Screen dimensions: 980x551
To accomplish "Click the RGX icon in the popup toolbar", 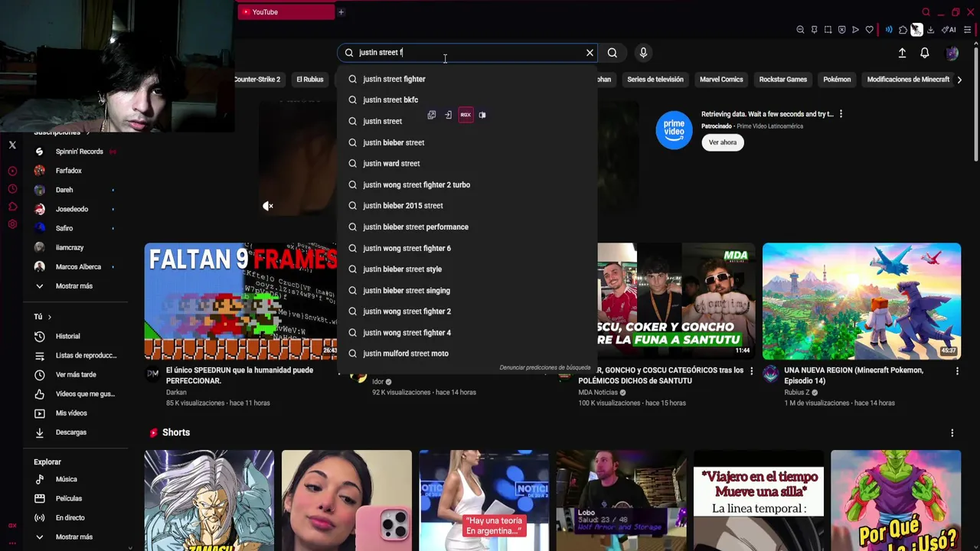I will coord(465,115).
